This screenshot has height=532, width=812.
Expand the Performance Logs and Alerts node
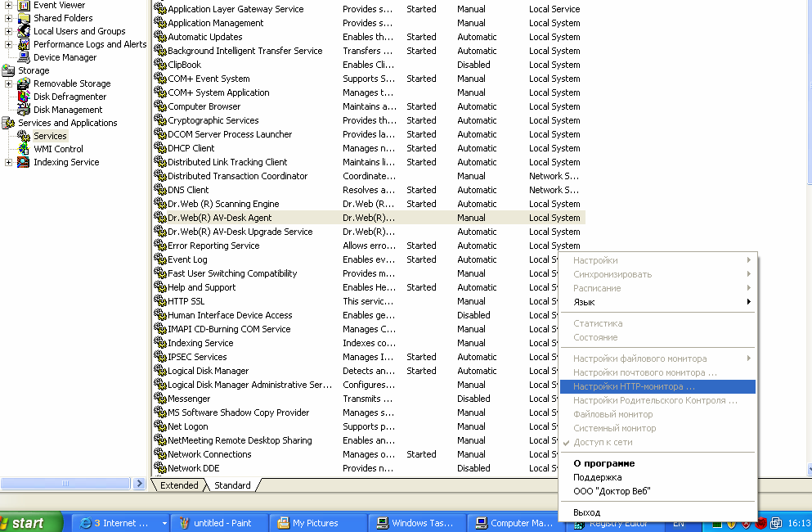tap(8, 44)
